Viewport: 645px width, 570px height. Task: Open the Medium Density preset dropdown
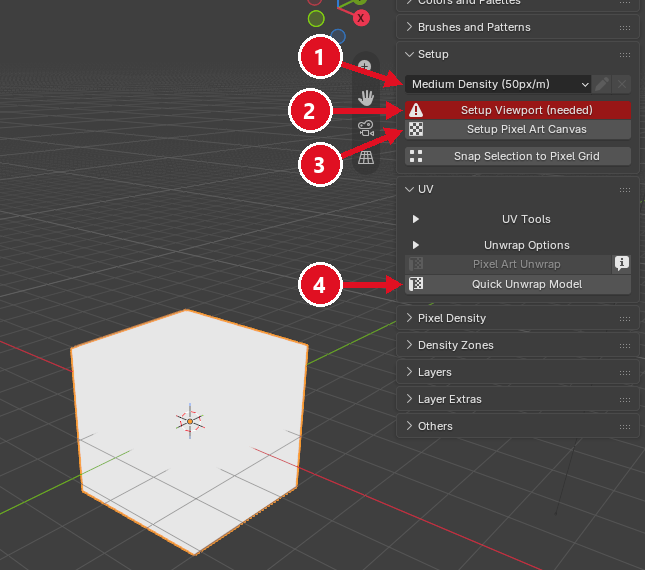coord(498,84)
